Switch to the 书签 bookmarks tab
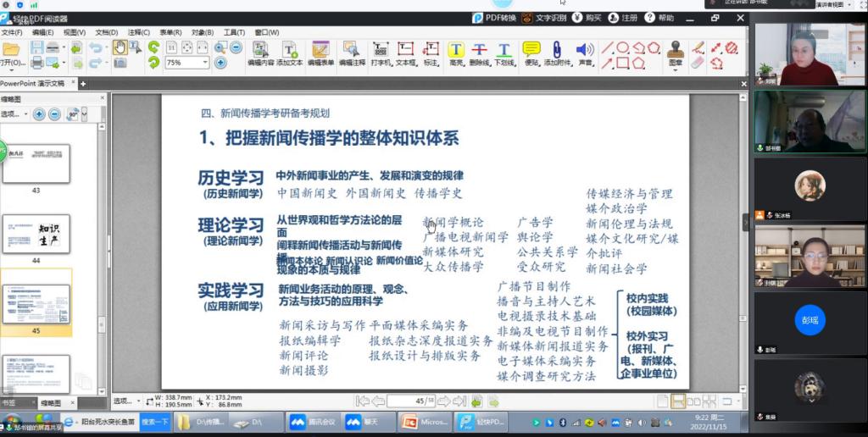868x437 pixels. tap(8, 403)
